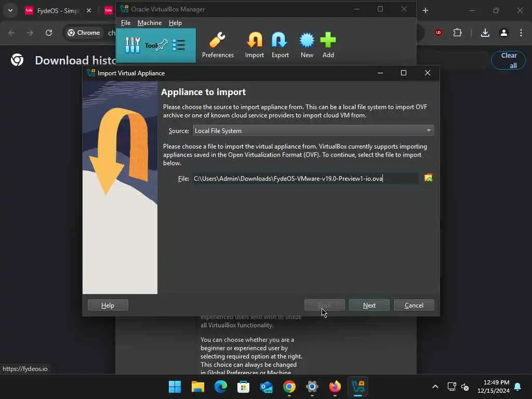This screenshot has height=399, width=532.
Task: Open Chrome three-dot menu
Action: point(521,33)
